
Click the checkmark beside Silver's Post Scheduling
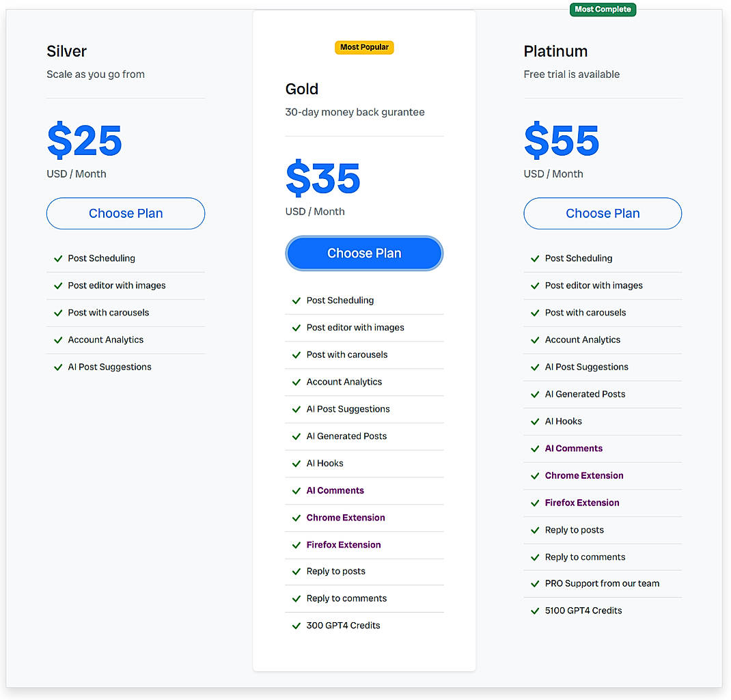58,258
